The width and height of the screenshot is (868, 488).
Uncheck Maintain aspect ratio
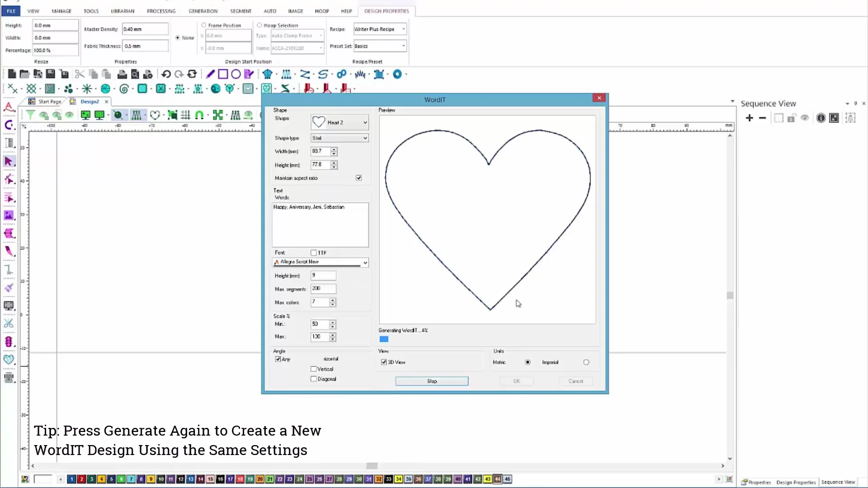coord(359,178)
